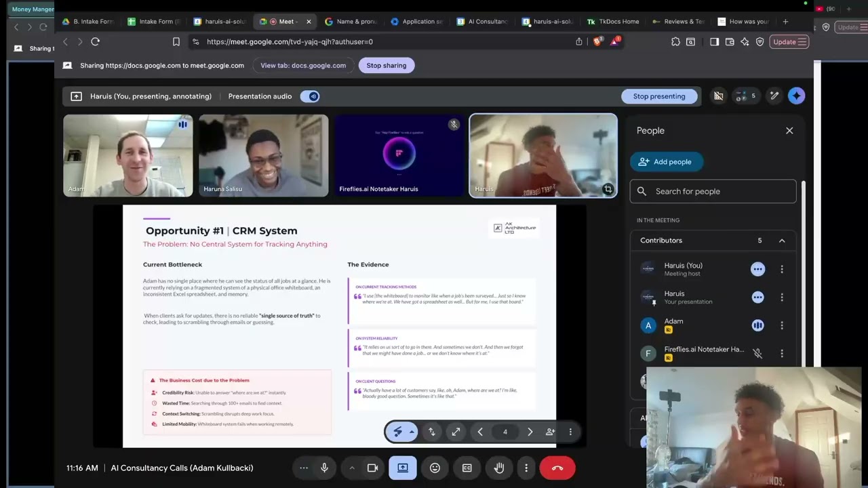Viewport: 868px width, 488px height.
Task: Reload the Meet page
Action: pyautogui.click(x=95, y=42)
